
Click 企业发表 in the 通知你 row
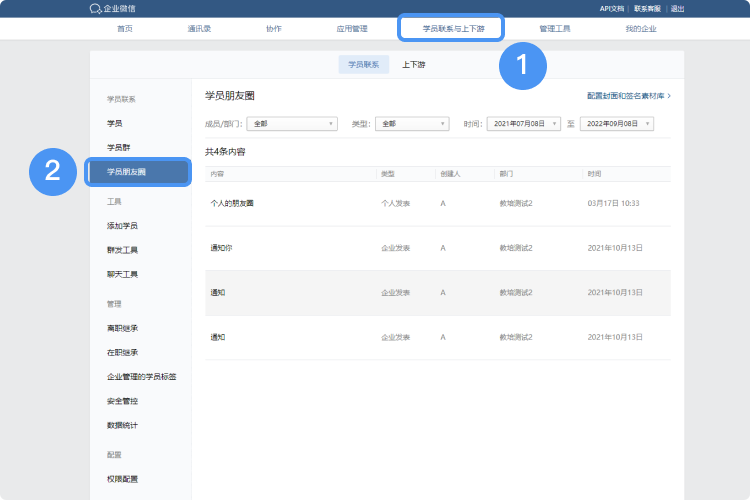point(396,248)
